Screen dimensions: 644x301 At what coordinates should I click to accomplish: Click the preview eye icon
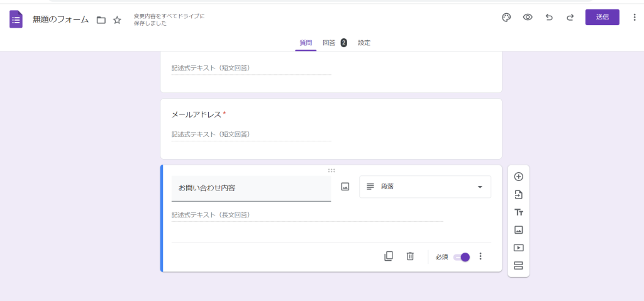[528, 18]
